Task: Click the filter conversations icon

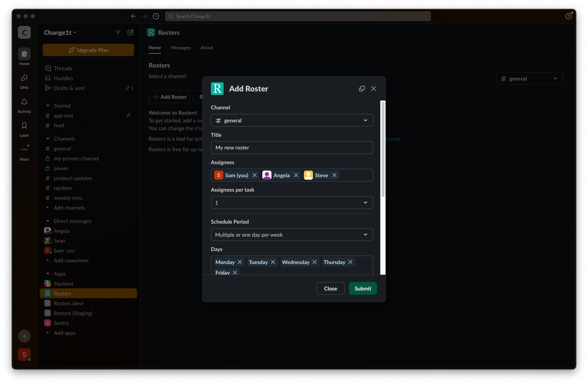Action: tap(118, 32)
